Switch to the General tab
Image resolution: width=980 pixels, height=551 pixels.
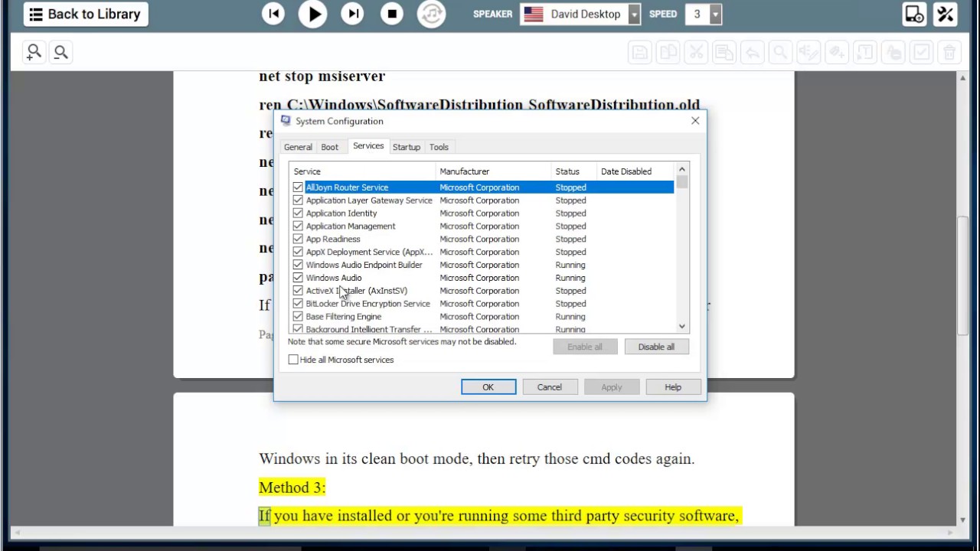coord(298,147)
